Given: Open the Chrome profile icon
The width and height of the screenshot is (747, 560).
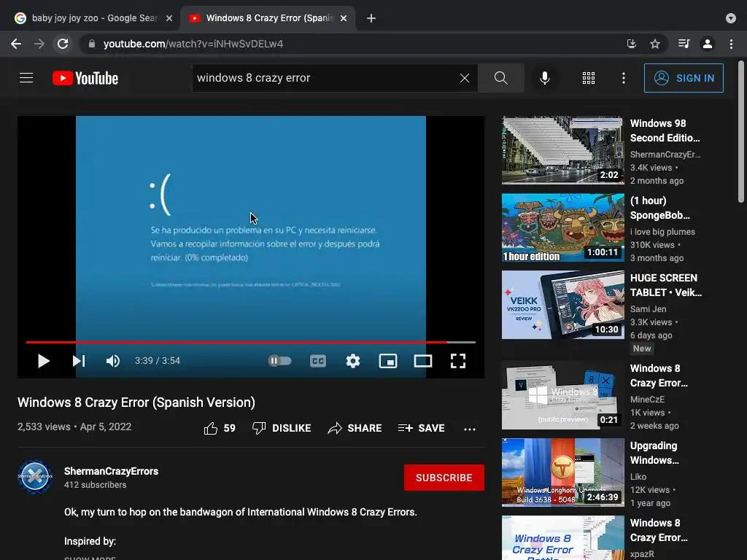Looking at the screenshot, I should tap(708, 44).
